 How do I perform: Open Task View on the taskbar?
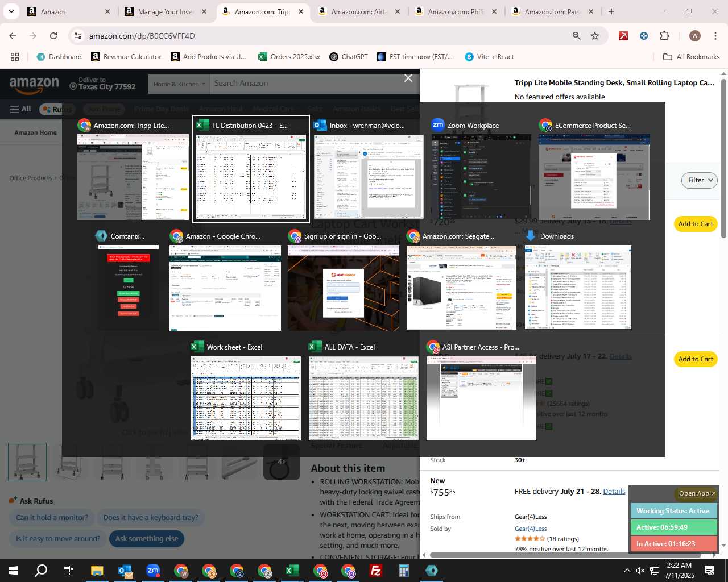68,571
